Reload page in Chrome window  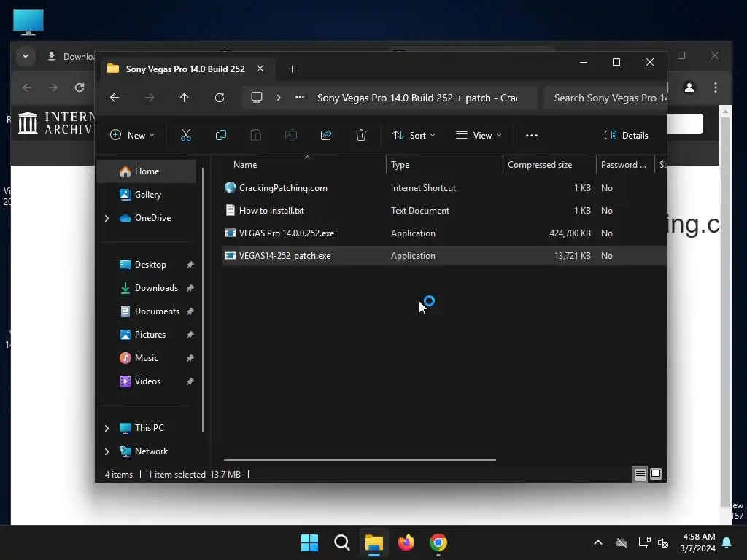(80, 87)
